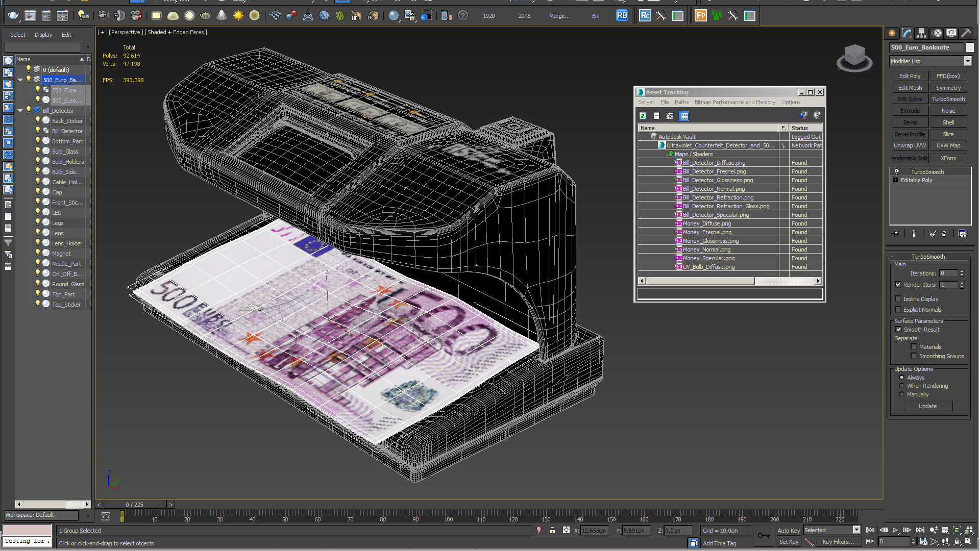
Task: Click the selection lock toggle icon
Action: click(552, 530)
